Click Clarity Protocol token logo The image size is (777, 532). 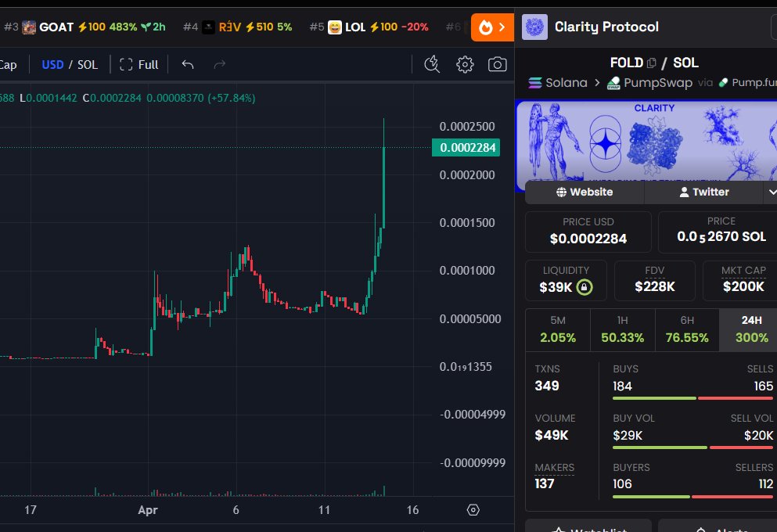pos(534,27)
